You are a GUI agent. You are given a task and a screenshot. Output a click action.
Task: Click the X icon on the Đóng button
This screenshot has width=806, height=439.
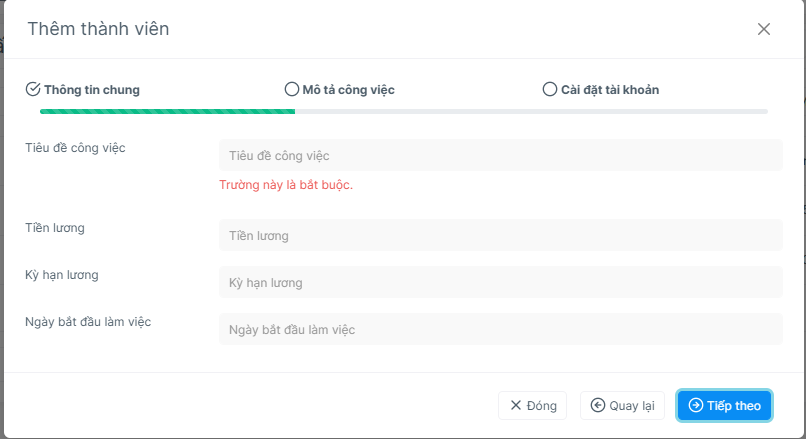516,405
